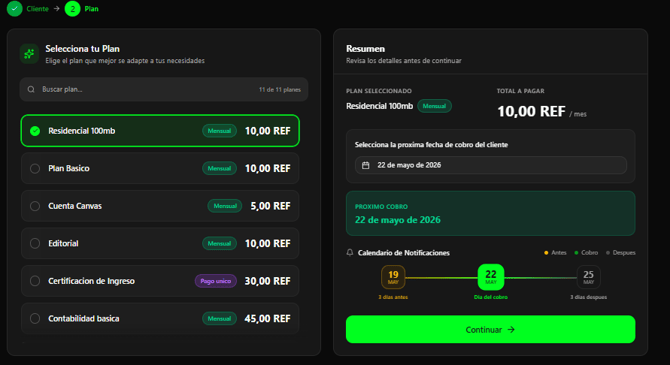Click the Mensual badge on Editorial

click(x=219, y=243)
